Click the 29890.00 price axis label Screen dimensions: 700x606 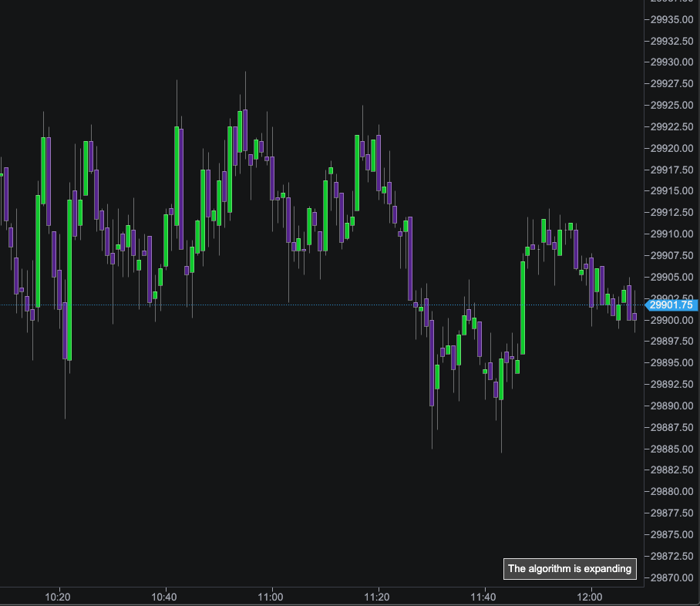pyautogui.click(x=672, y=406)
